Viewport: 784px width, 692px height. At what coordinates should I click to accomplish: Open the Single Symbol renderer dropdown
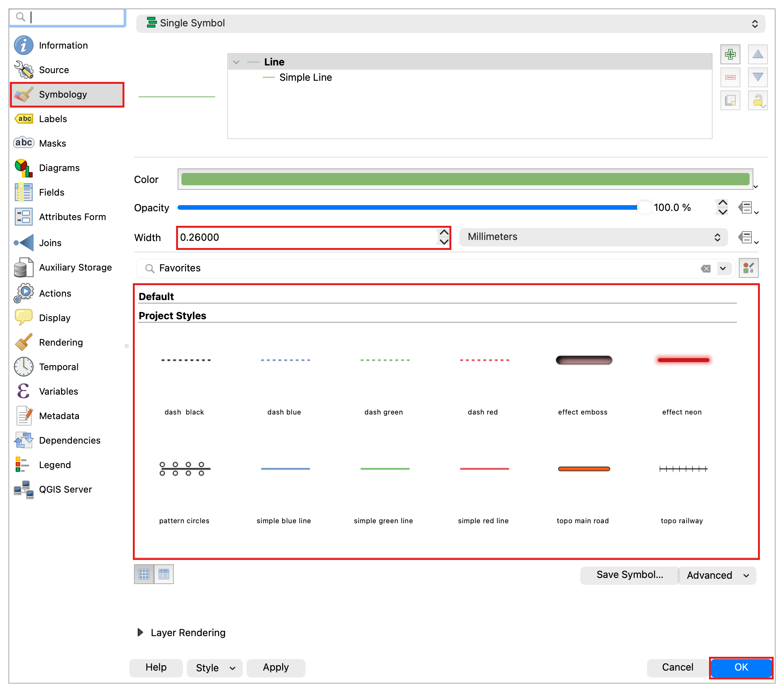(x=450, y=23)
